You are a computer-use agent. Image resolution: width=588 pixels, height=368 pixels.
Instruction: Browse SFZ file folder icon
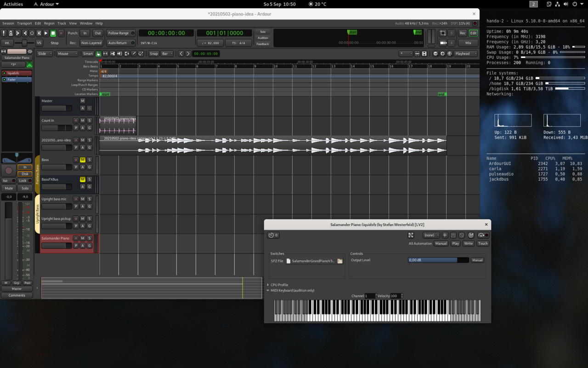pyautogui.click(x=340, y=261)
